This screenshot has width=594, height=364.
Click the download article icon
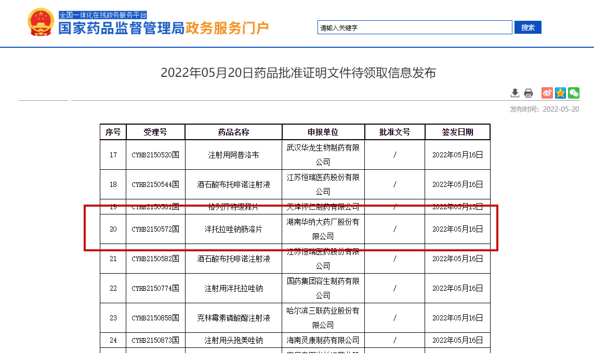(x=515, y=93)
